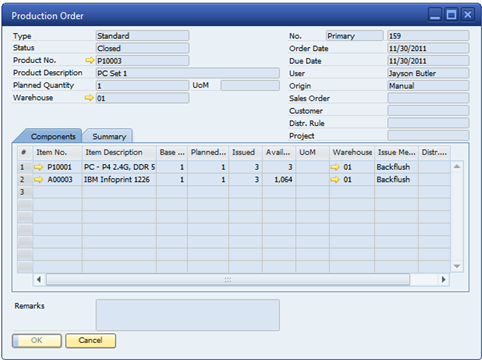Click available quantity cell '1,064'
Screen dimensions: 482x360
pyautogui.click(x=279, y=180)
